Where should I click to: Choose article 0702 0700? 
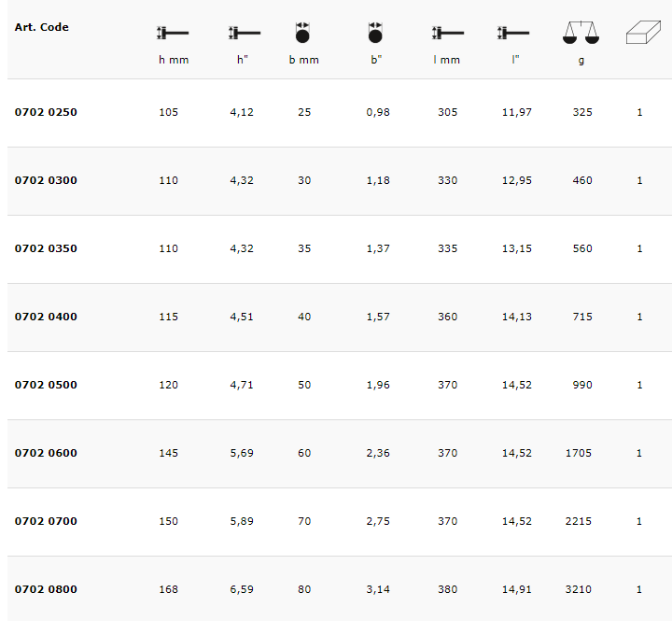pyautogui.click(x=47, y=521)
